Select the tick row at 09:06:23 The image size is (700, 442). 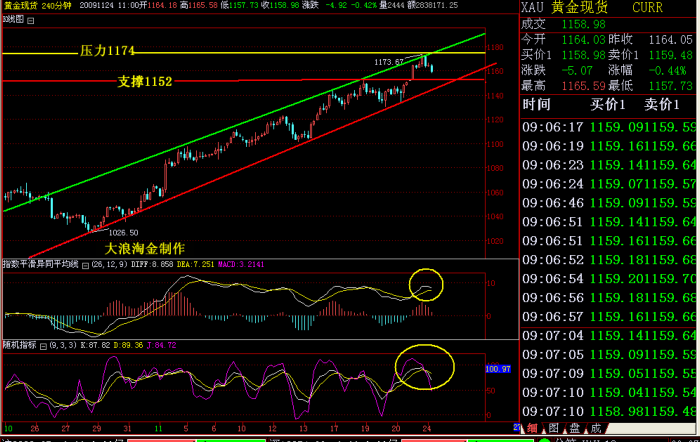click(609, 165)
